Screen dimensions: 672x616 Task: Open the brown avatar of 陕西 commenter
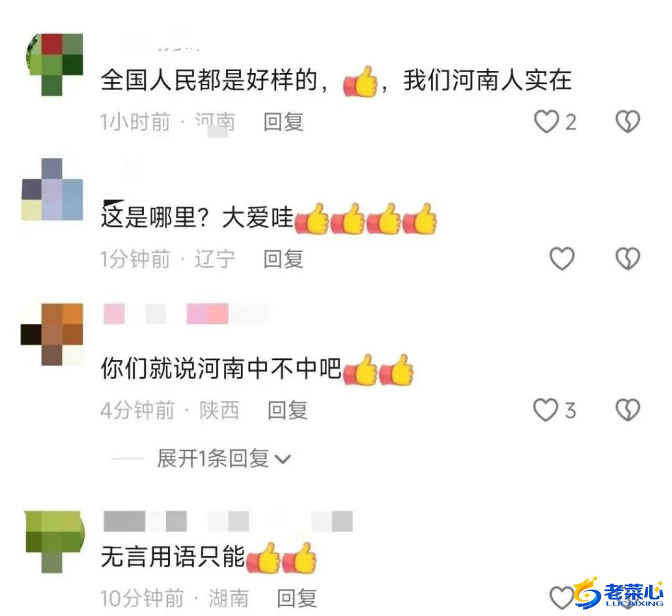tap(52, 334)
